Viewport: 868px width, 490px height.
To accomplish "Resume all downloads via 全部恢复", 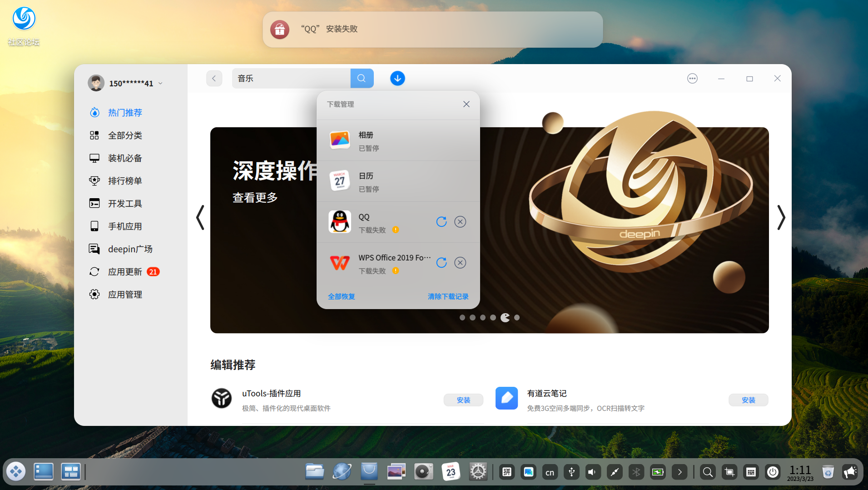I will [341, 296].
